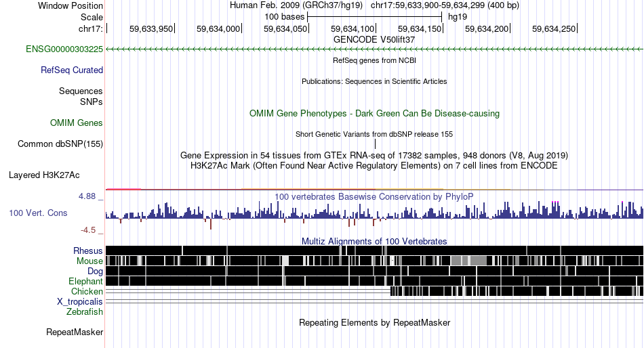The width and height of the screenshot is (644, 348).
Task: Click the PhyloP Basewise Conservation title
Action: point(374,196)
